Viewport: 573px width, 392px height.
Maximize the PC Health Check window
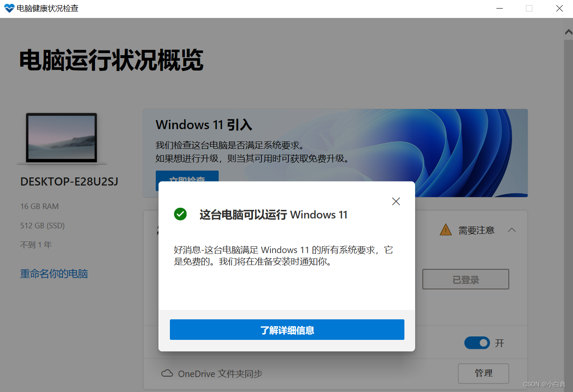point(529,9)
